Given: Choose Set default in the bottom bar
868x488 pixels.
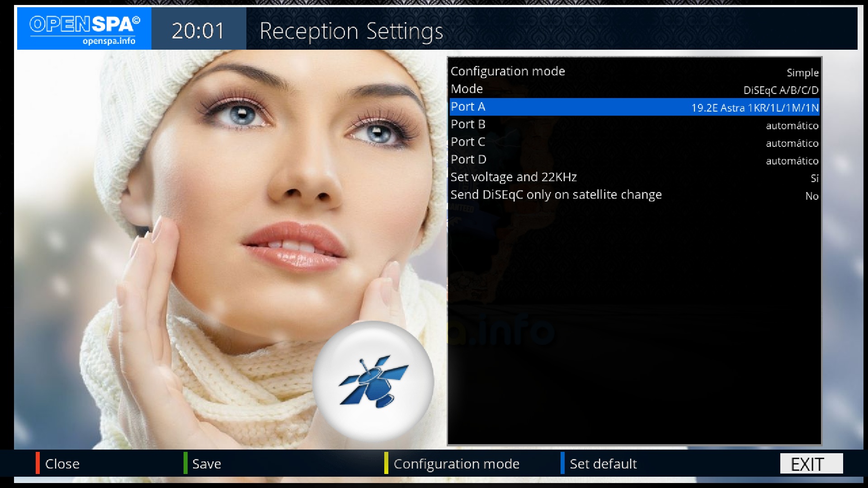Looking at the screenshot, I should point(603,464).
